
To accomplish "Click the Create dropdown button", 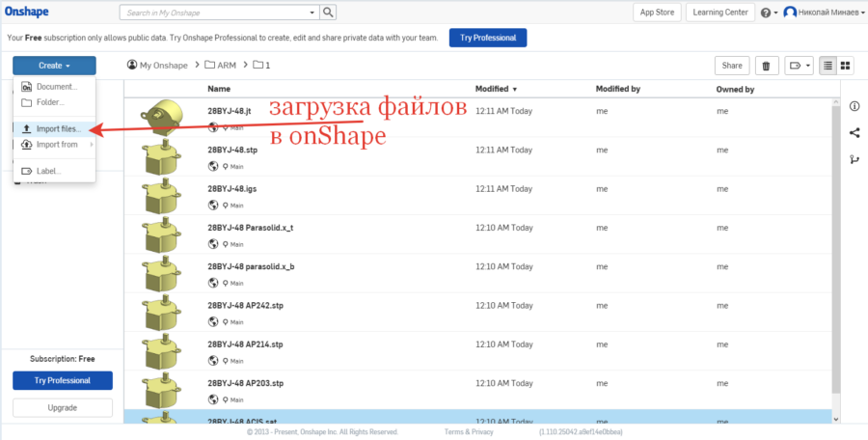I will [x=54, y=66].
